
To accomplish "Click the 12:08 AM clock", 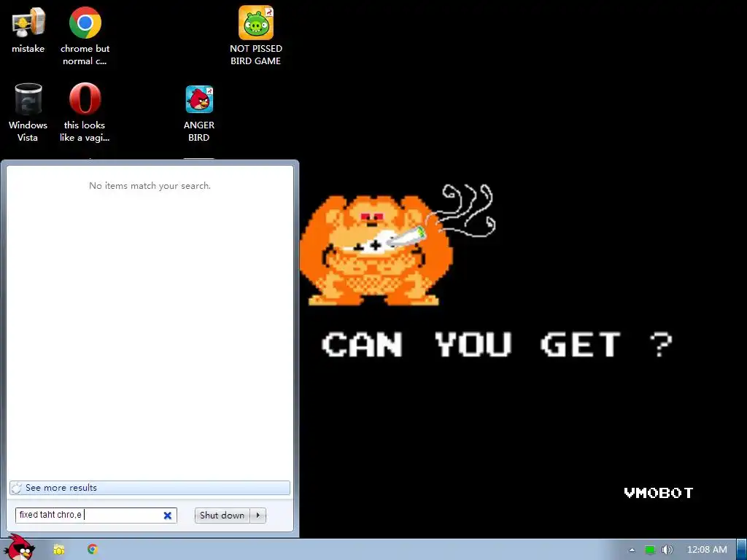I will click(707, 550).
